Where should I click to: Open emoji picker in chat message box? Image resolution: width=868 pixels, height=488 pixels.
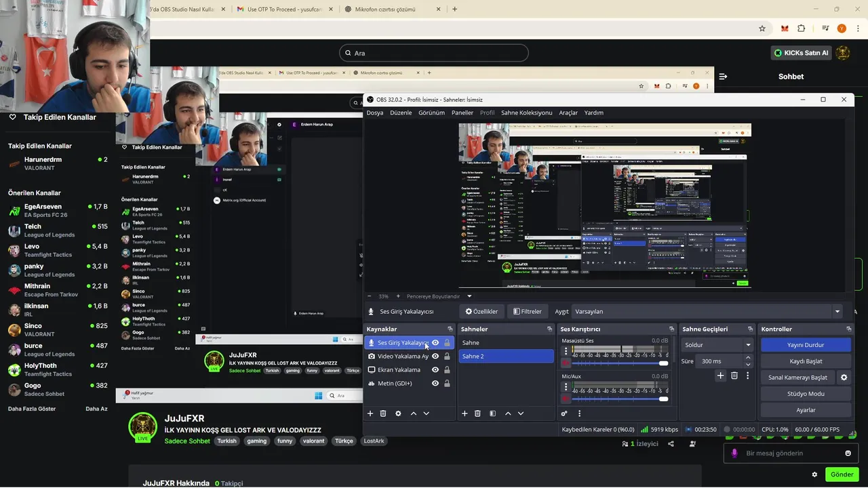click(848, 453)
